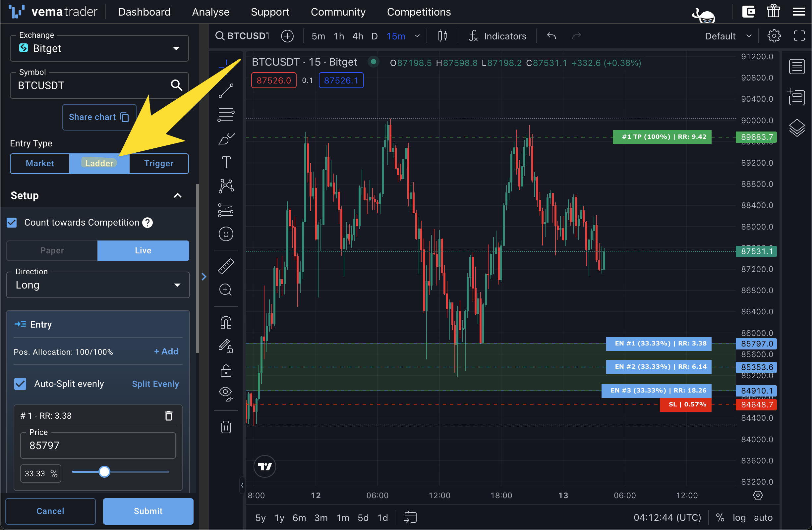
Task: Select the Fibonacci retracement tool
Action: pos(226,115)
